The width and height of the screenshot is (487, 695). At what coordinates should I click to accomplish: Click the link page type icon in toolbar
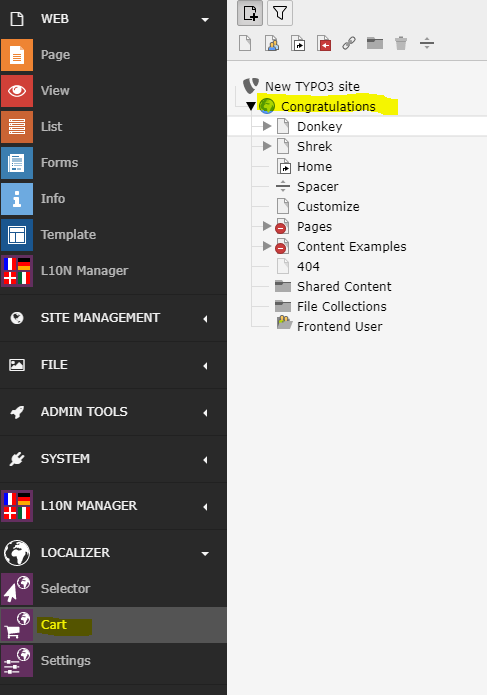349,43
